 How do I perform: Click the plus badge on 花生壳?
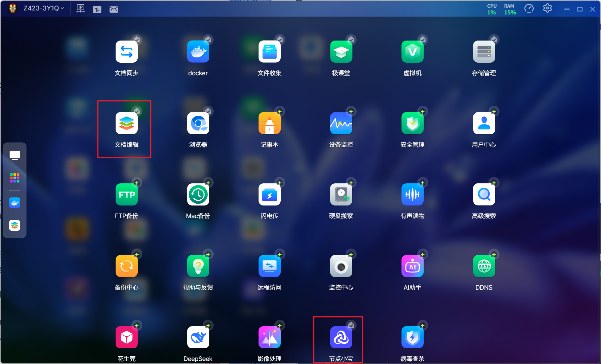coord(137,326)
